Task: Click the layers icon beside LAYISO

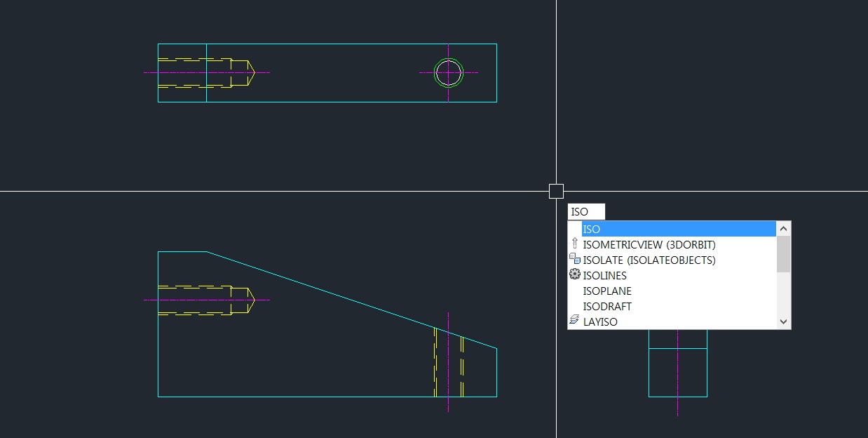Action: pos(575,321)
